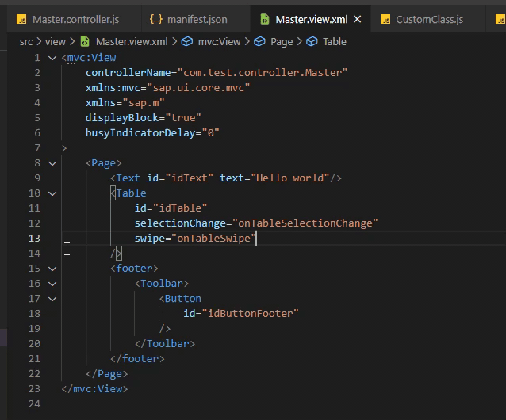The image size is (506, 420).
Task: Click the opening footer tag on line 15
Action: pyautogui.click(x=134, y=269)
